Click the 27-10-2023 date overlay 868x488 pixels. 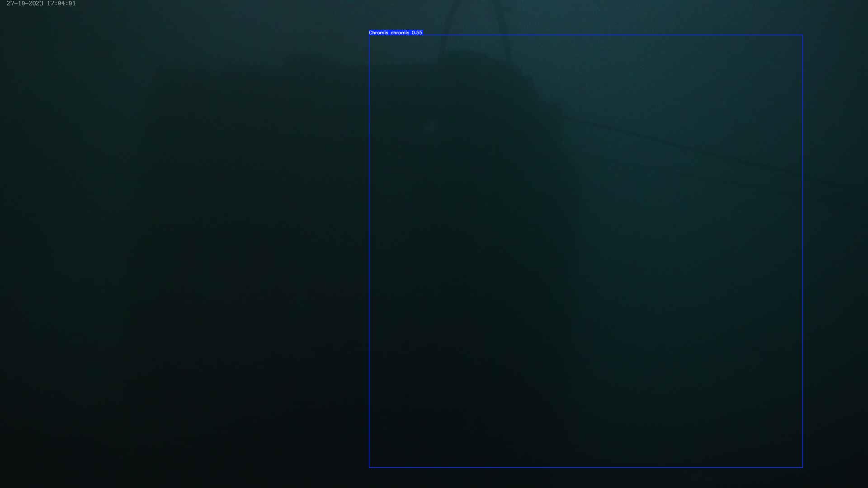coord(25,4)
